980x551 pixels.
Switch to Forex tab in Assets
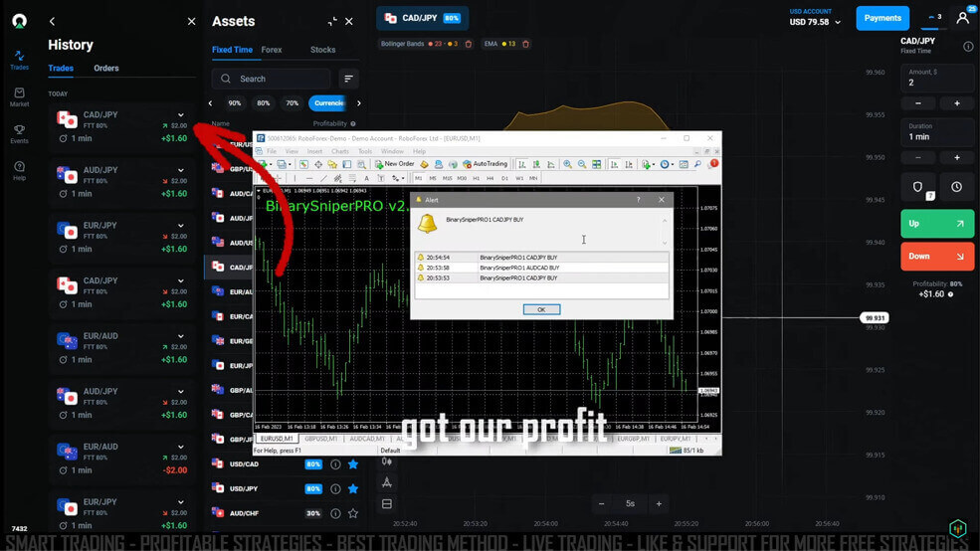click(272, 50)
